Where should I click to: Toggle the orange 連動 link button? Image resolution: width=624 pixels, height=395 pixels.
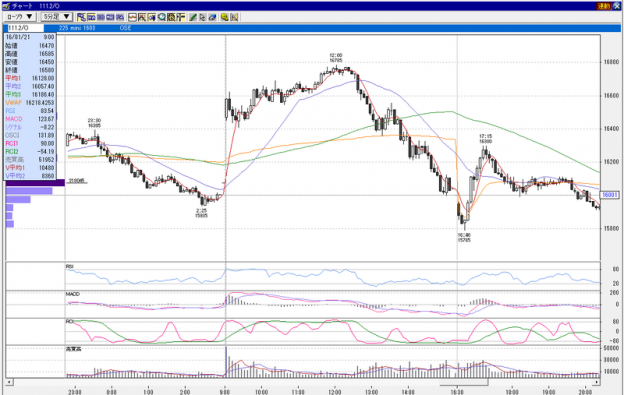coord(604,6)
